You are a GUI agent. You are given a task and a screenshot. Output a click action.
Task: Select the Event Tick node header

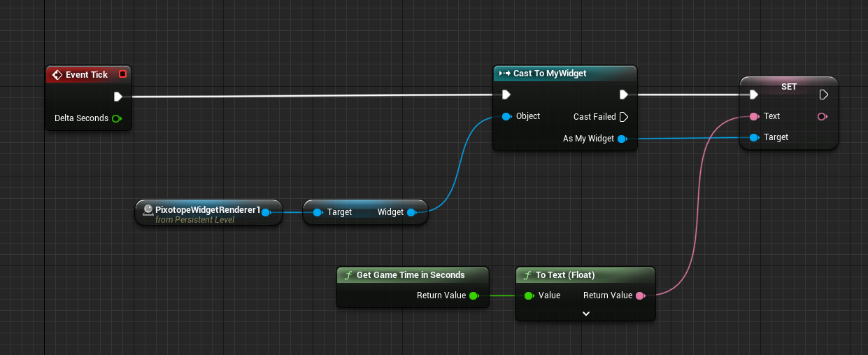(86, 74)
